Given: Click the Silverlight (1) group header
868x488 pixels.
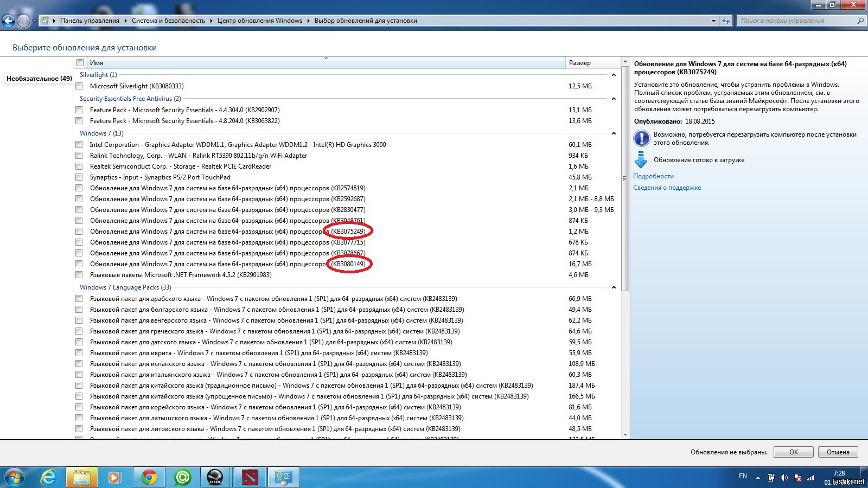Looking at the screenshot, I should click(x=98, y=75).
